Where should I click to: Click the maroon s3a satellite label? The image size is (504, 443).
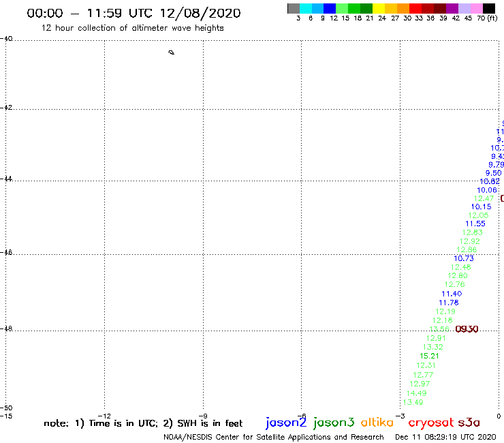tap(469, 423)
